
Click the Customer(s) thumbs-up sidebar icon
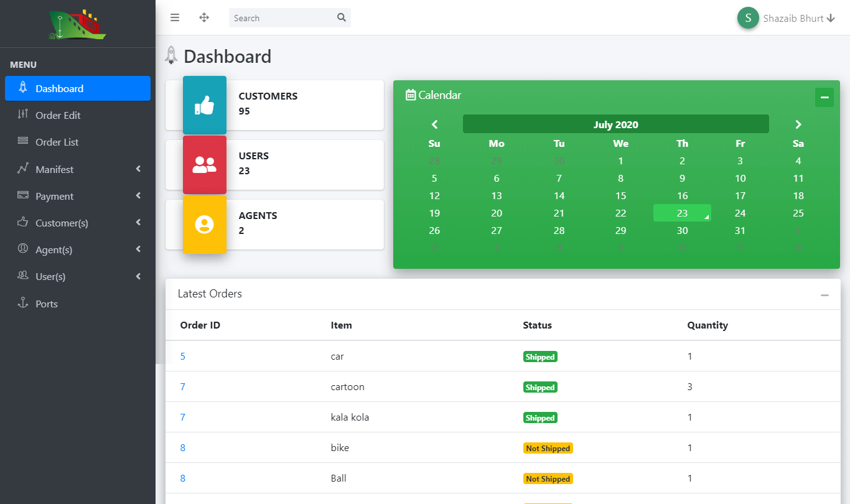23,222
